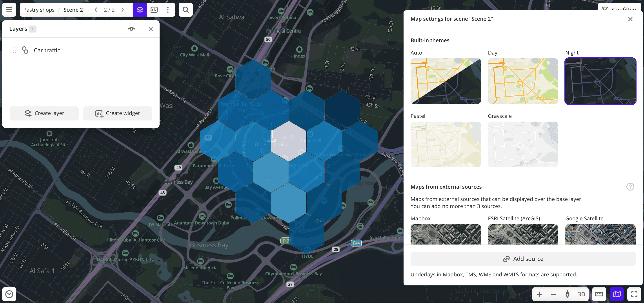The width and height of the screenshot is (644, 303).
Task: Expand the bottom-left collapsed panel
Action: 9,294
